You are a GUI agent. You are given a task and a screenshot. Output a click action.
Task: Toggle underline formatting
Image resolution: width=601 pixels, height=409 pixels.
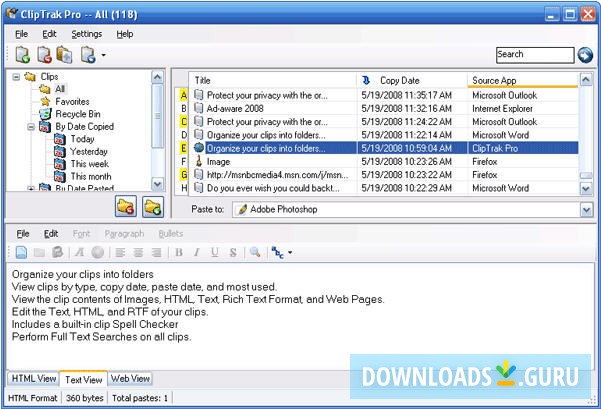pyautogui.click(x=215, y=252)
